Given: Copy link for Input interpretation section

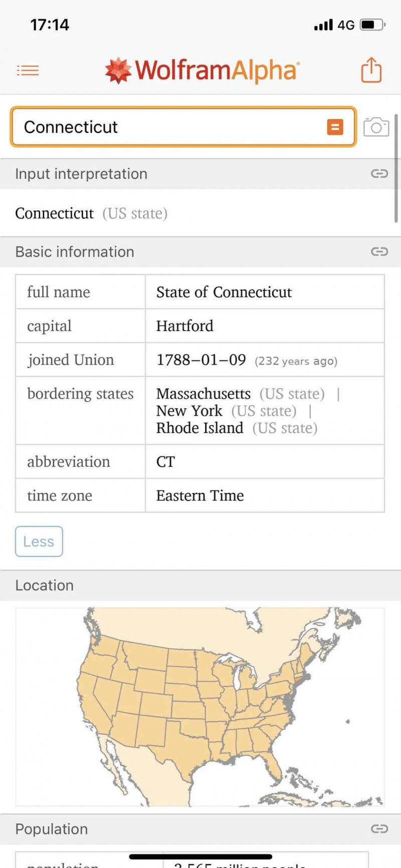Looking at the screenshot, I should point(379,174).
